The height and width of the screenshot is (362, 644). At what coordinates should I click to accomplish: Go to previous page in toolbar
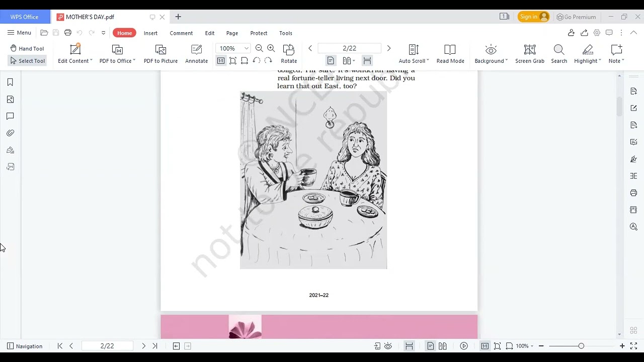click(x=310, y=48)
